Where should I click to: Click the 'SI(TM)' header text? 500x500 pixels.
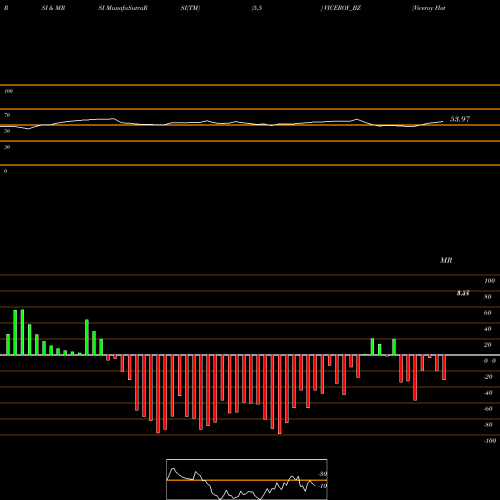pos(190,8)
